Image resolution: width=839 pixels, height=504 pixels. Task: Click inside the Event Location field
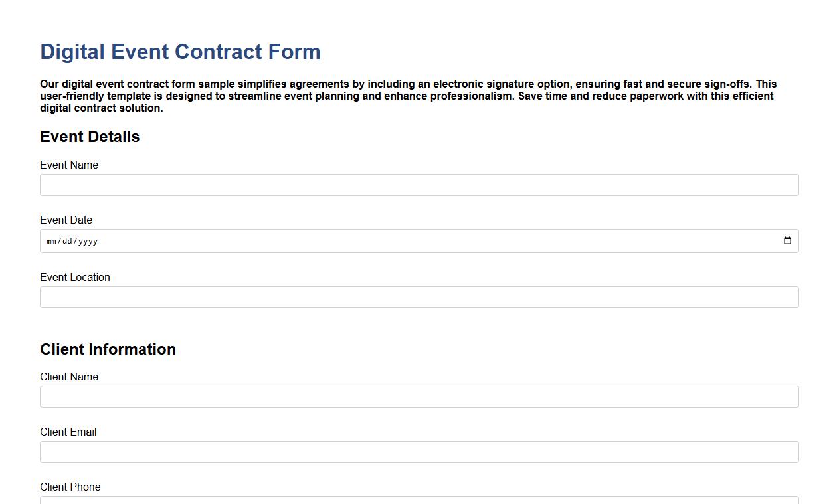419,297
